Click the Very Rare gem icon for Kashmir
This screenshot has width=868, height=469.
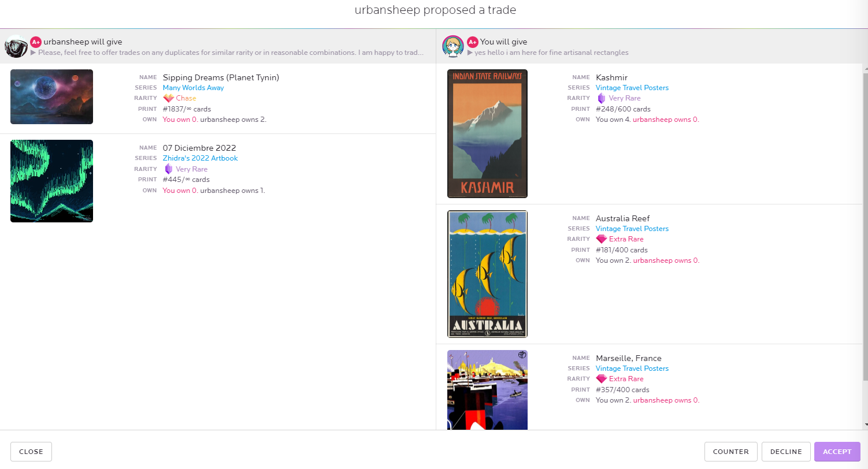(602, 98)
